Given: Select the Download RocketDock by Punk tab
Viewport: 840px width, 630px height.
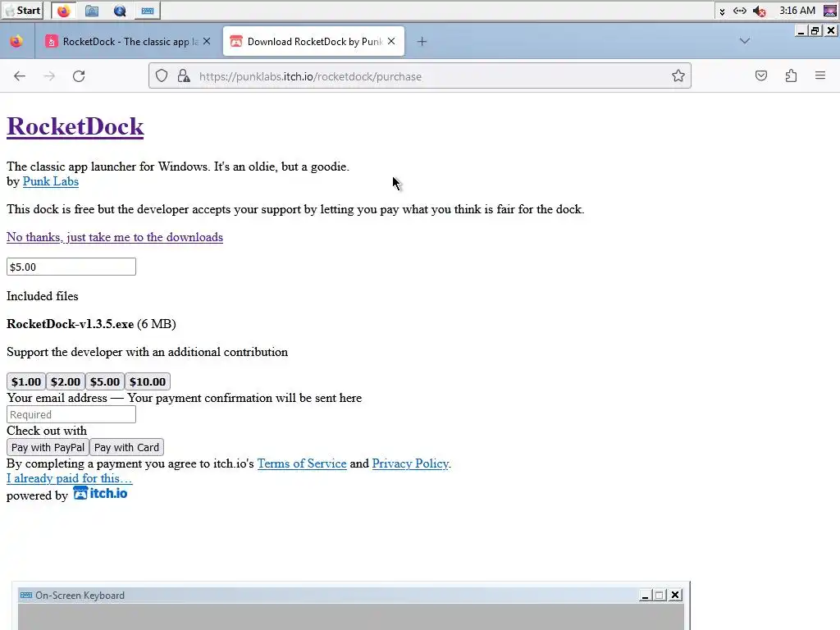Looking at the screenshot, I should click(313, 41).
